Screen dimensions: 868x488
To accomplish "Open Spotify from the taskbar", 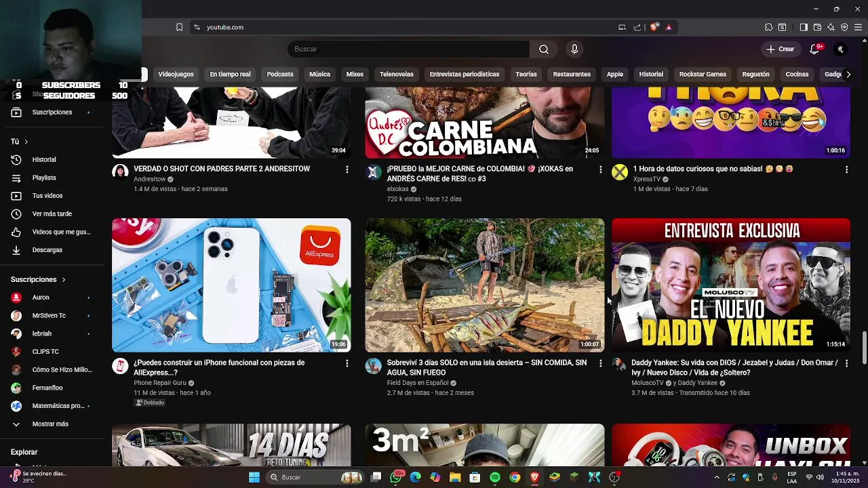I will [495, 477].
